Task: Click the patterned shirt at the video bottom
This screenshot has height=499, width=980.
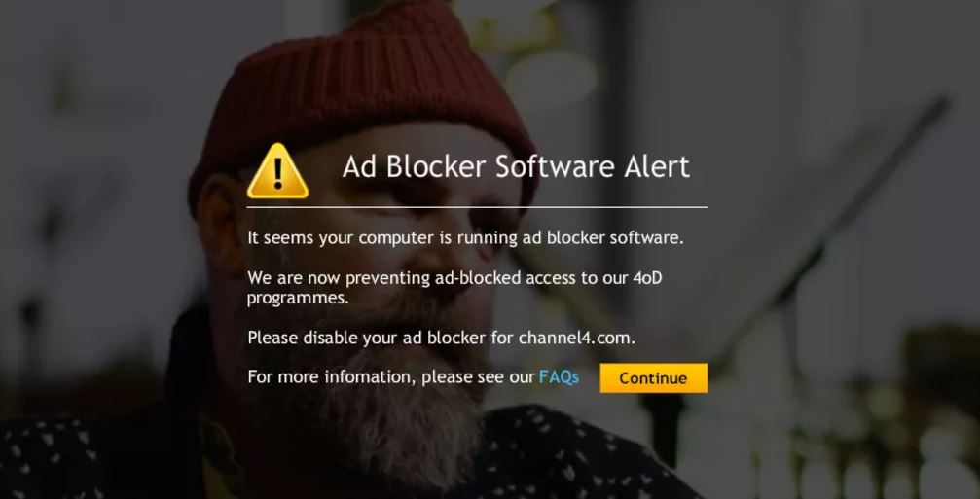Action: pyautogui.click(x=581, y=456)
